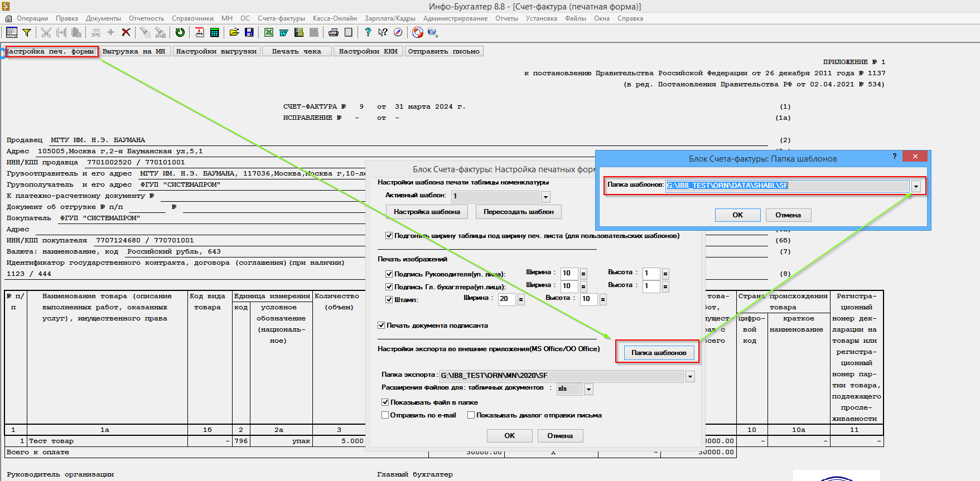The width and height of the screenshot is (980, 481).
Task: Open the green calculator icon
Action: pyautogui.click(x=214, y=32)
